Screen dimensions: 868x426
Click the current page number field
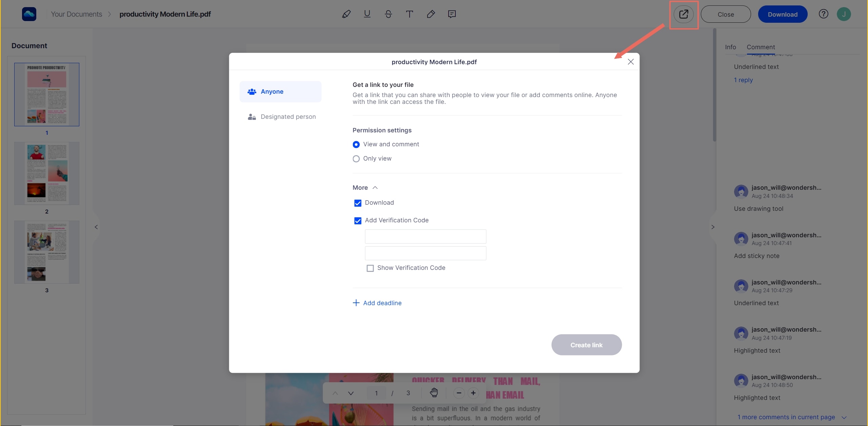pos(376,393)
